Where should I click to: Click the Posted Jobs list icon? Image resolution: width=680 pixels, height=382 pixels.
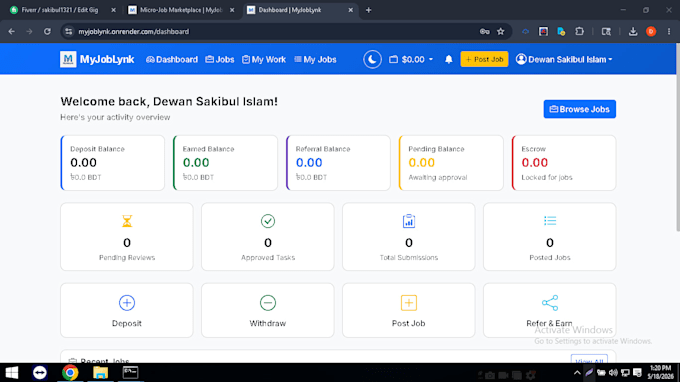550,221
